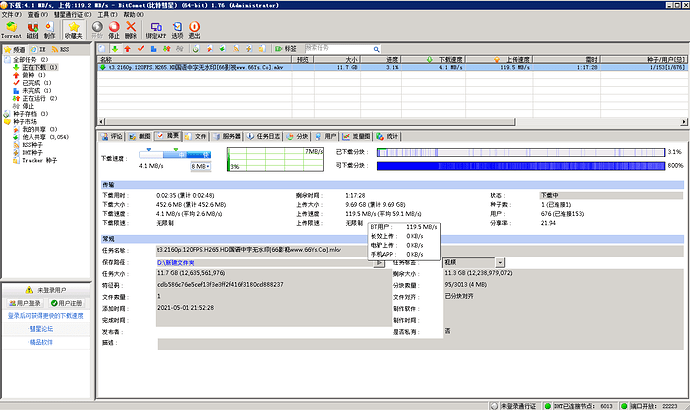Click the blue blocks incomplete filter icon
The height and width of the screenshot is (410, 690).
[x=153, y=49]
